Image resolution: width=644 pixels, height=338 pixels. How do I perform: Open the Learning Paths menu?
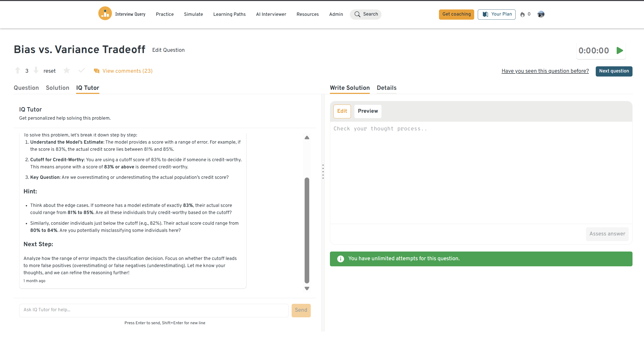coord(229,14)
